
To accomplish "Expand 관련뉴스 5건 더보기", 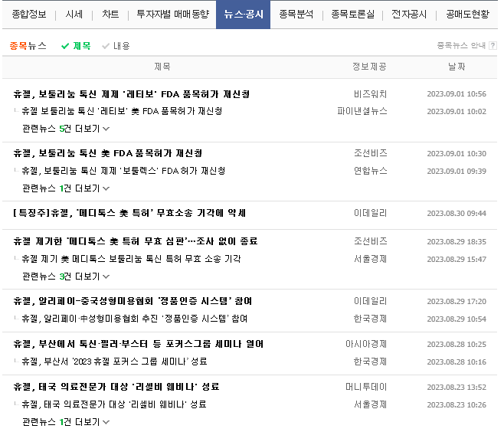I will pyautogui.click(x=66, y=129).
